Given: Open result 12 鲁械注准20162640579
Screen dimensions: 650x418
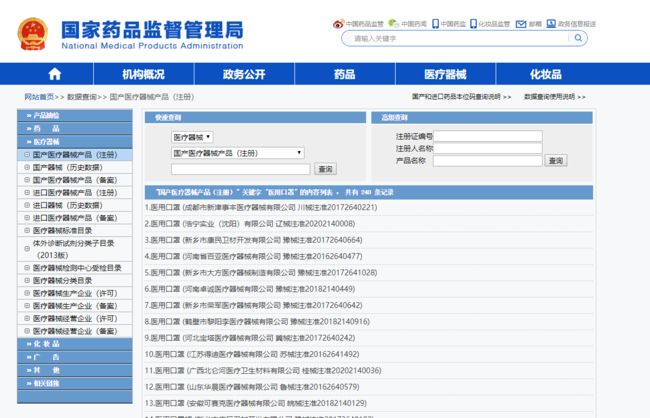Looking at the screenshot, I should [x=252, y=387].
